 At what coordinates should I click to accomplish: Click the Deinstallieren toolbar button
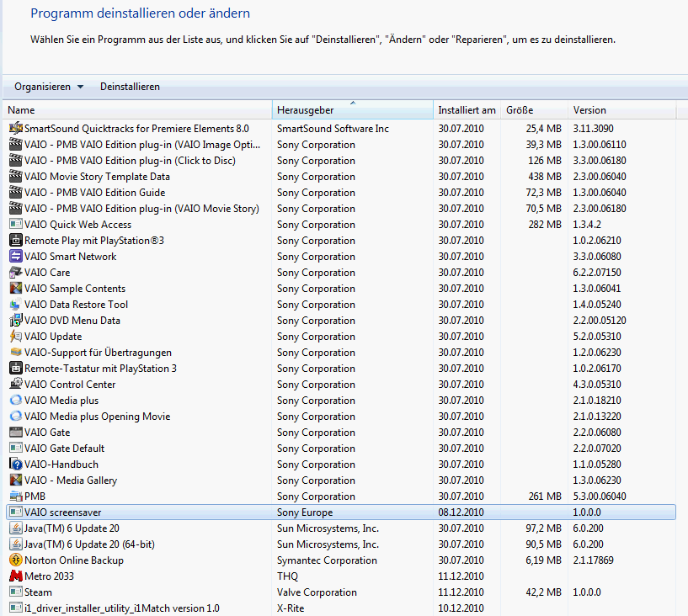130,87
